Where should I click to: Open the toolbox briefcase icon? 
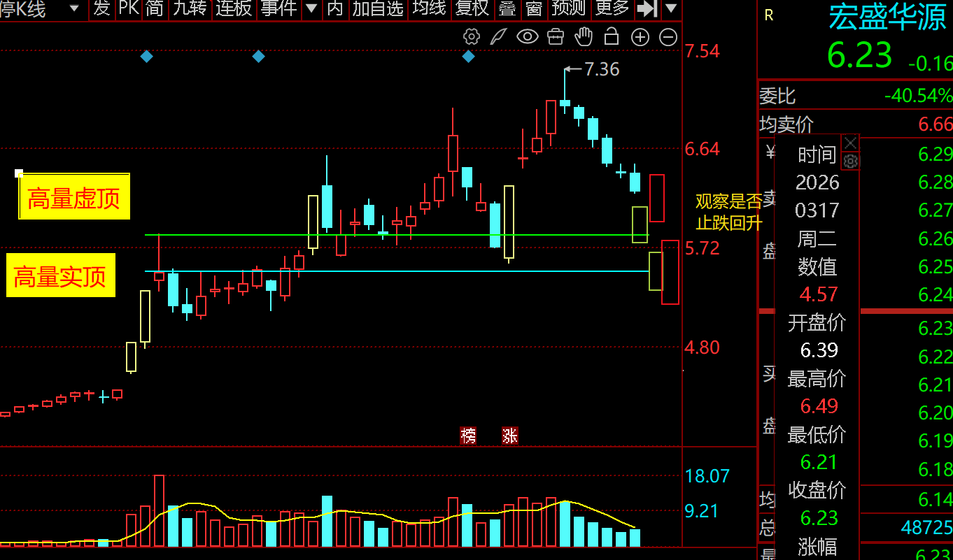point(556,37)
